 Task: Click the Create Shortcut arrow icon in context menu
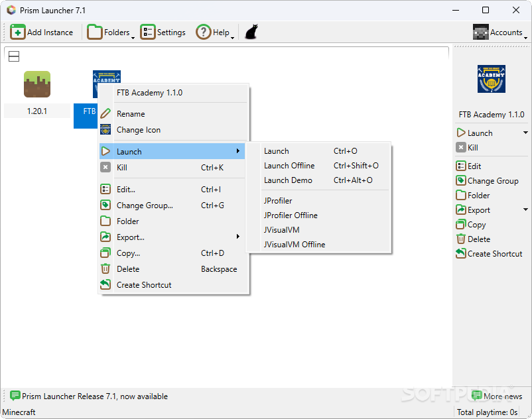(105, 284)
